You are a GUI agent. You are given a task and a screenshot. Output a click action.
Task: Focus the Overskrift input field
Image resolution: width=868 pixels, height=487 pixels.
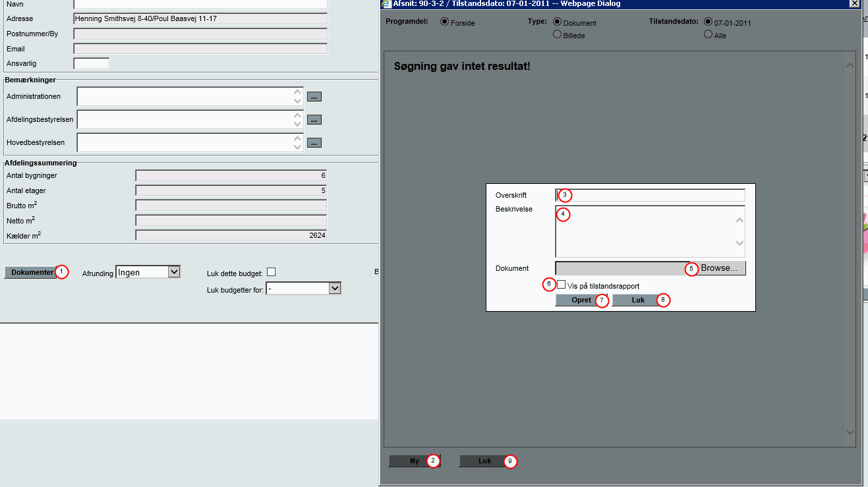pos(651,195)
